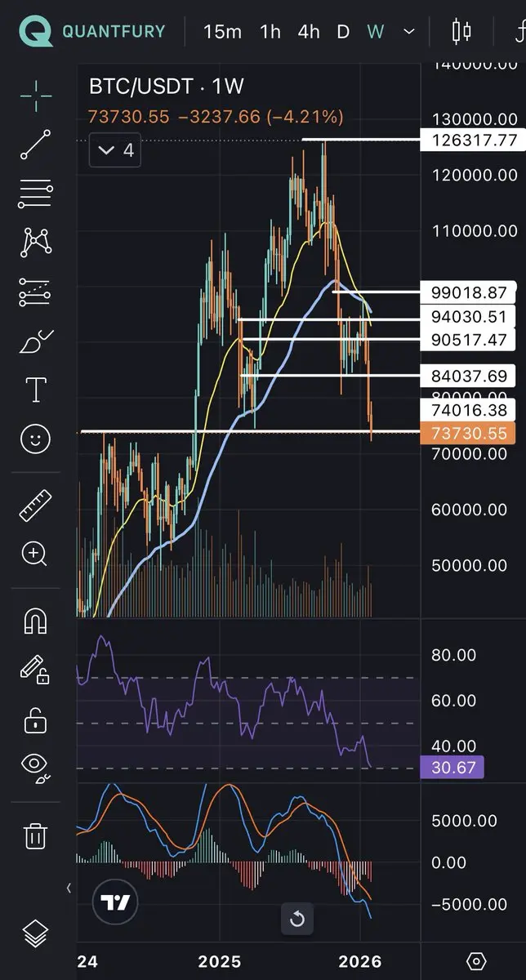
Task: Collapse the drawing toolbar arrow
Action: point(69,889)
